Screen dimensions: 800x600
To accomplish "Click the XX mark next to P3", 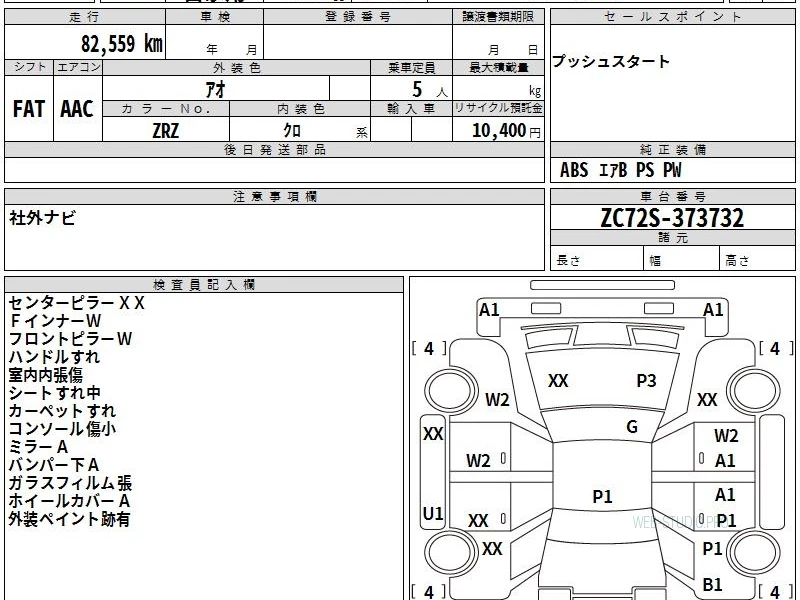I will coord(558,381).
